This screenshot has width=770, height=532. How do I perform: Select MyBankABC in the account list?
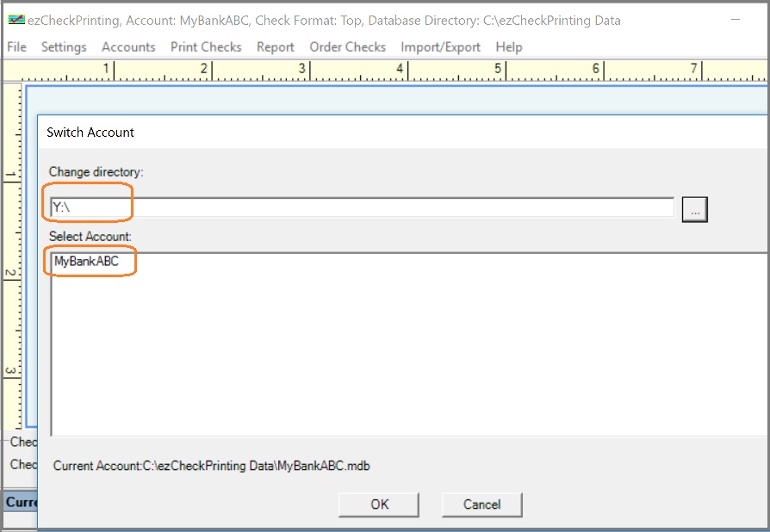coord(86,261)
